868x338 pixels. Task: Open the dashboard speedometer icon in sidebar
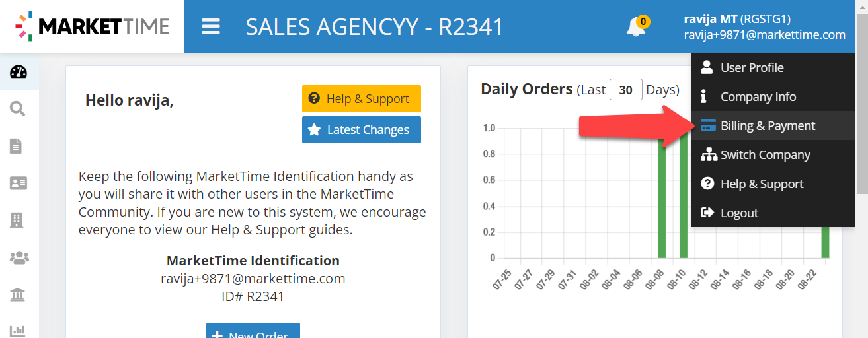click(x=19, y=72)
